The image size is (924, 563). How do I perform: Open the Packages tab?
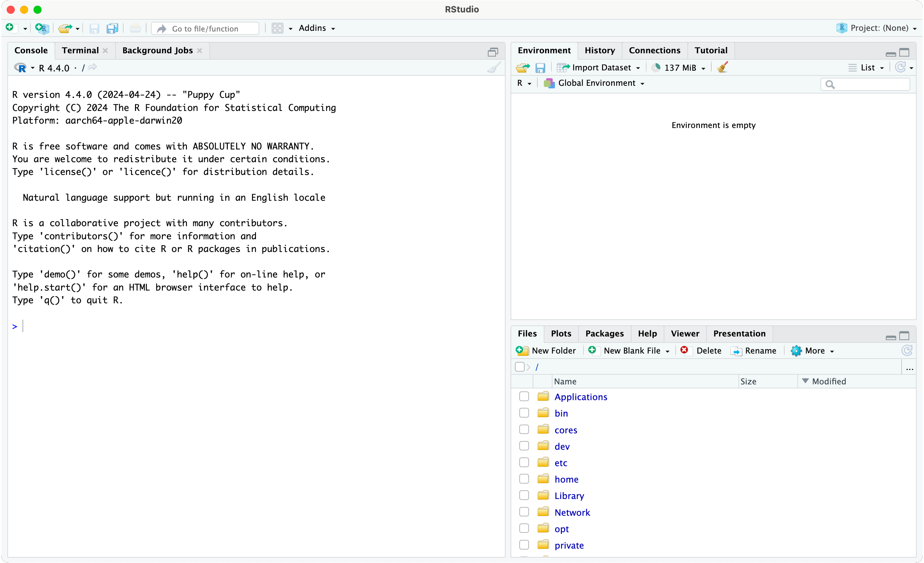604,333
